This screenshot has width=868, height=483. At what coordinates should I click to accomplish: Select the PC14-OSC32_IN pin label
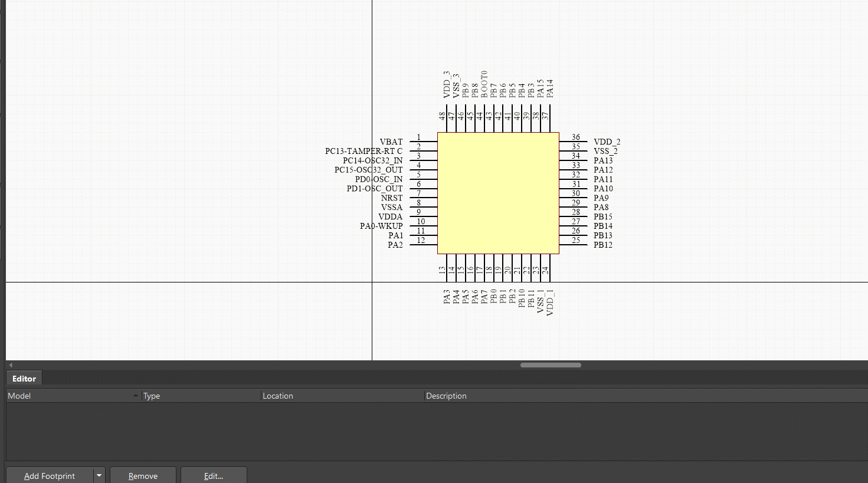(373, 161)
